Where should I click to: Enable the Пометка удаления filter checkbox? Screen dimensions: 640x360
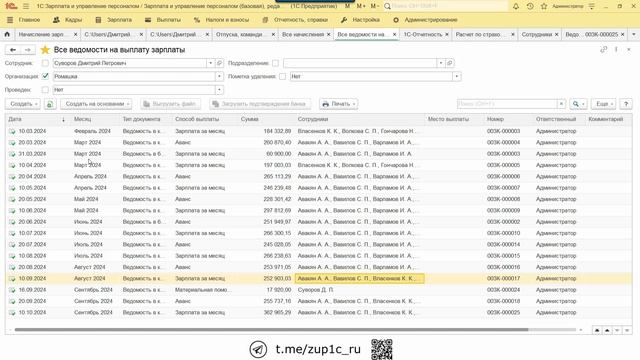pyautogui.click(x=282, y=76)
